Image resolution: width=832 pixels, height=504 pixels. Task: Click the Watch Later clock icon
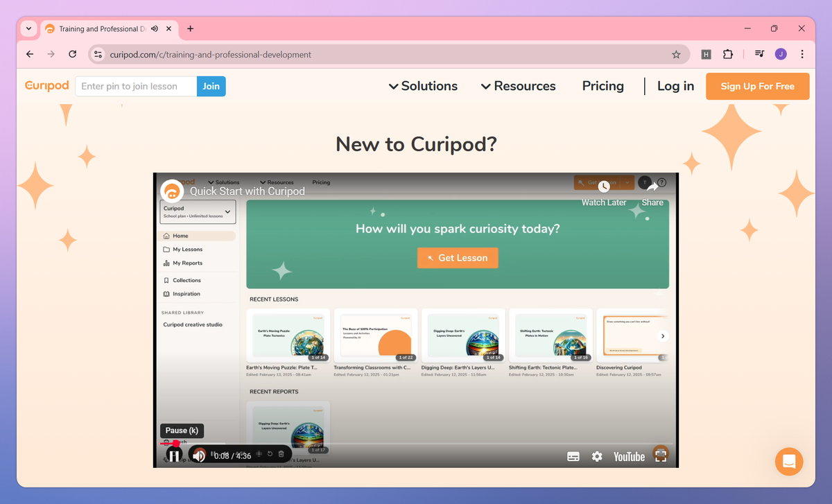pyautogui.click(x=604, y=186)
